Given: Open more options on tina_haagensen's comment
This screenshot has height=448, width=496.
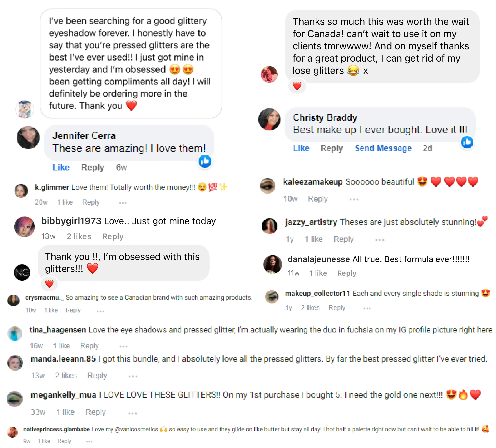Looking at the screenshot, I should pyautogui.click(x=123, y=346).
